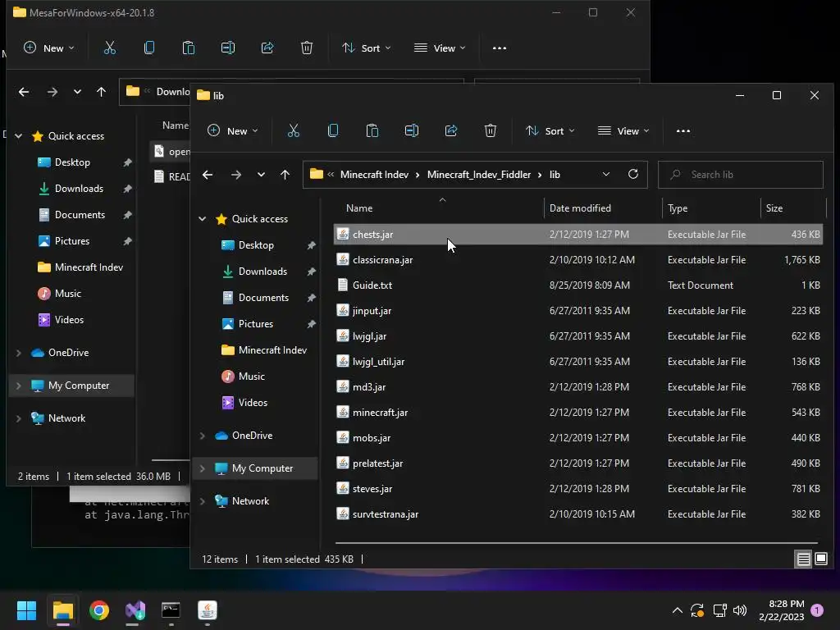This screenshot has width=840, height=630.
Task: Click the Share icon in lib window toolbar
Action: (x=451, y=131)
